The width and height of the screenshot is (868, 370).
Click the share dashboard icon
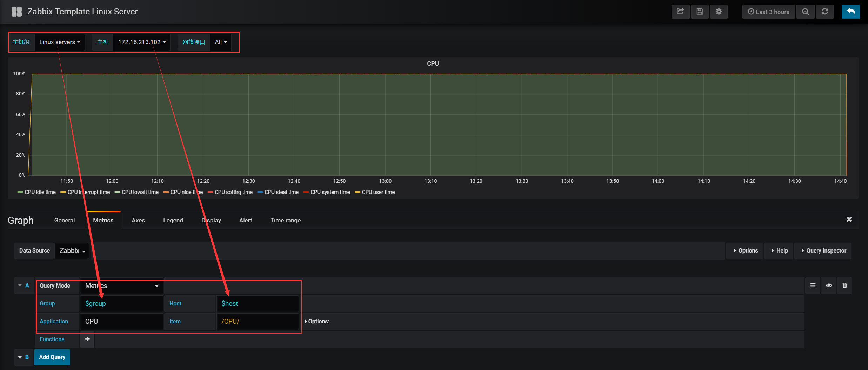(x=680, y=12)
